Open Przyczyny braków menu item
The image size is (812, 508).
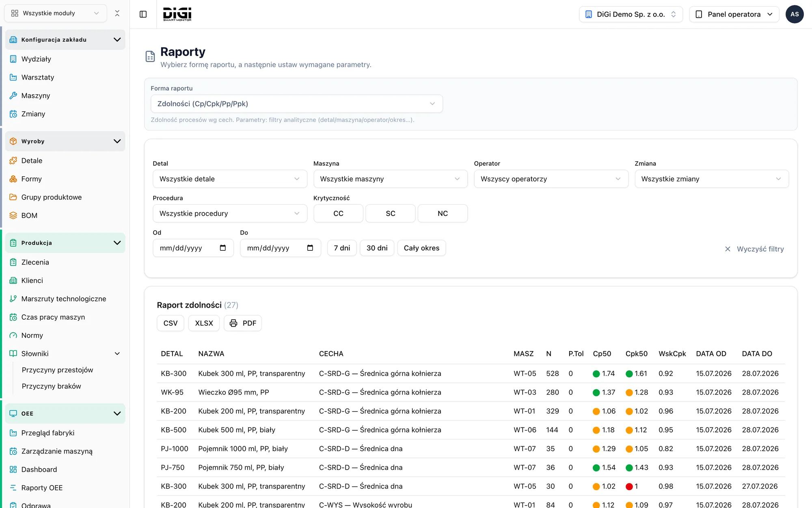51,386
